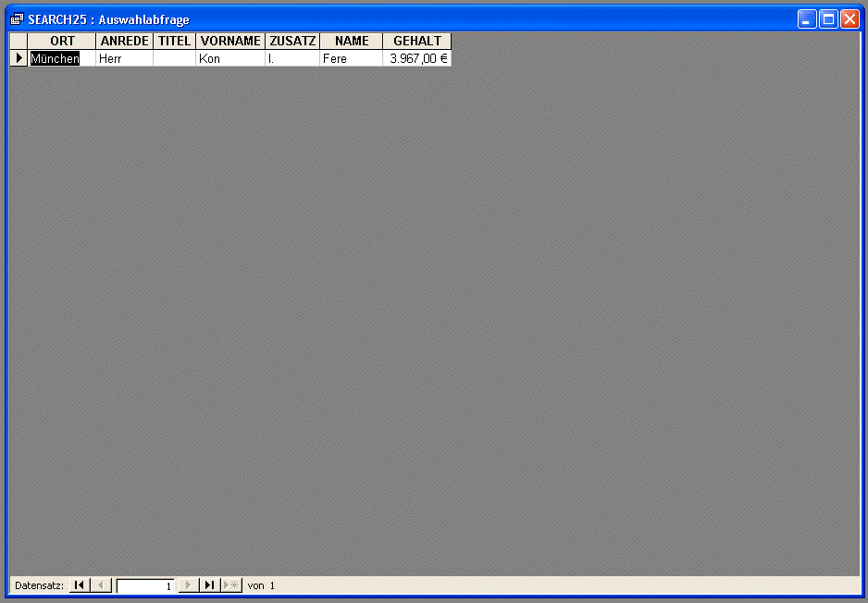Viewport: 868px width, 603px height.
Task: Go to next record navigation button
Action: 188,585
